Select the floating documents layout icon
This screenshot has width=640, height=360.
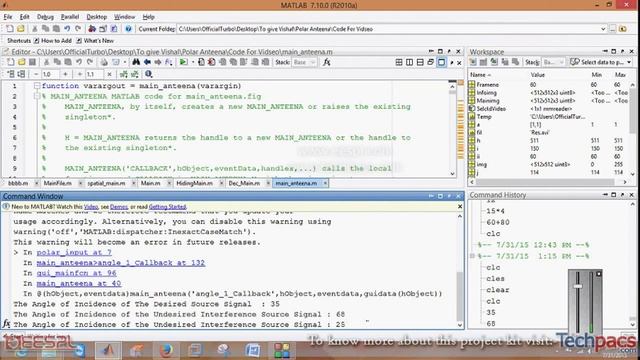tap(431, 62)
